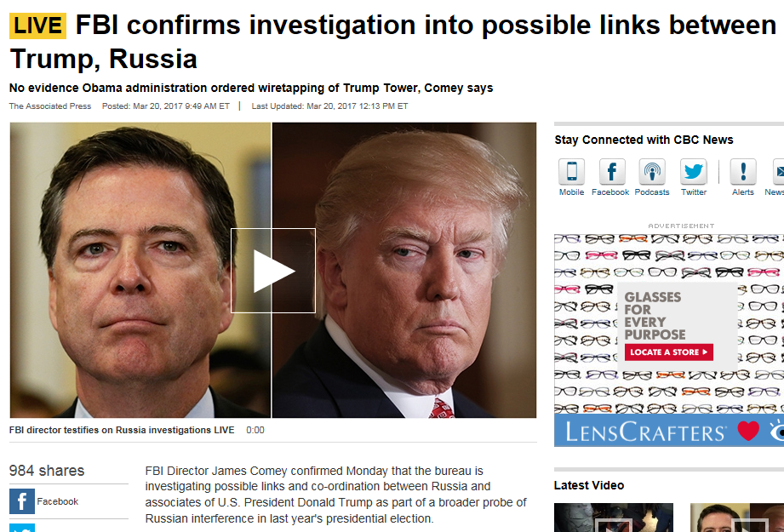The width and height of the screenshot is (784, 532).
Task: Click the headline FBI confirms investigation
Action: pyautogui.click(x=392, y=42)
